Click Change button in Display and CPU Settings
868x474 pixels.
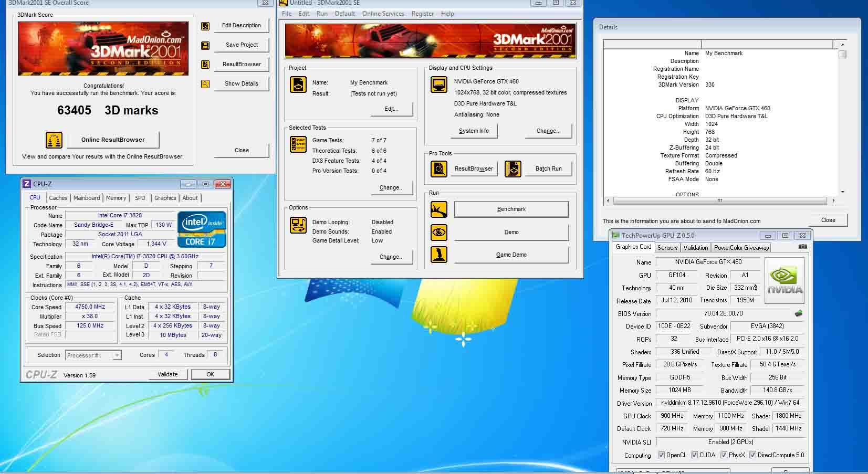(x=548, y=131)
